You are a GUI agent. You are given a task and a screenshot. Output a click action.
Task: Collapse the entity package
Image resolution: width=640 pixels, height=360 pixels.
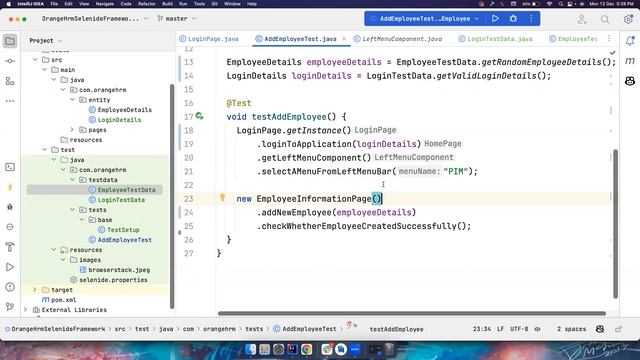(x=72, y=100)
